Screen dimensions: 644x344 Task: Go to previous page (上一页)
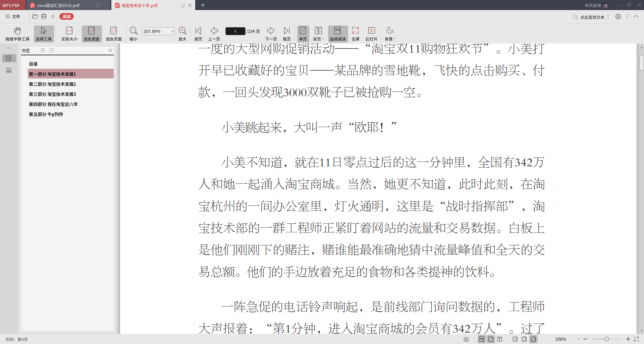click(x=214, y=34)
